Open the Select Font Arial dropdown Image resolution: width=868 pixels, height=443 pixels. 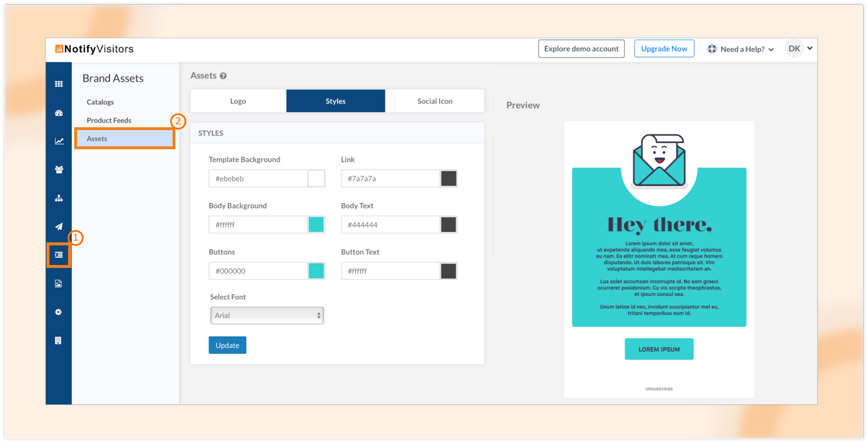pos(267,315)
